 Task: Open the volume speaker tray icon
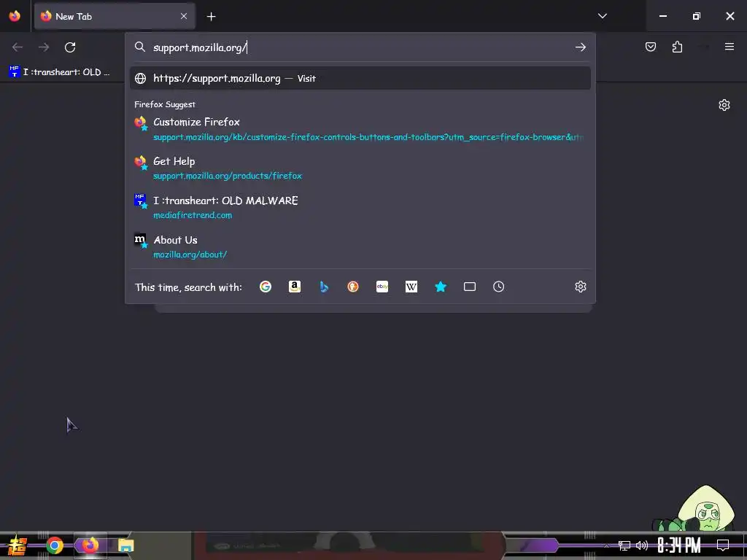point(642,545)
